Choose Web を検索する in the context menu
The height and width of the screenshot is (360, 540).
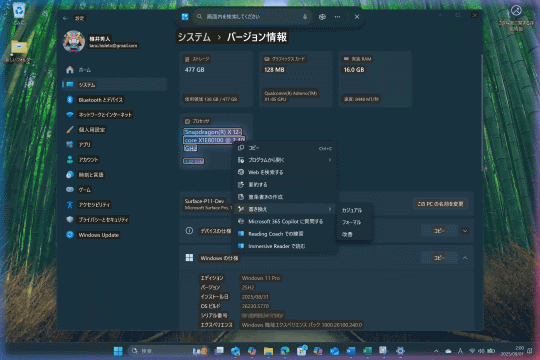284,172
